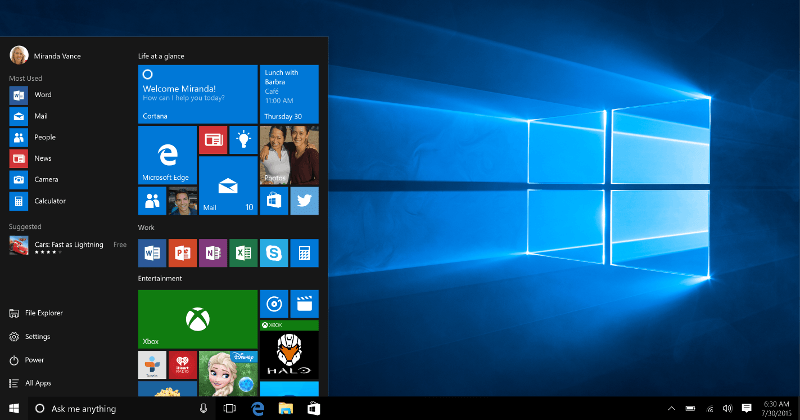Toggle the Action Center notifications icon
This screenshot has width=800, height=420.
click(747, 409)
